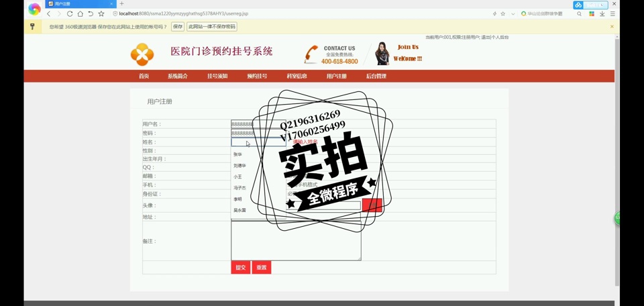Viewport: 644px width, 306px height.
Task: Go to 科室信息 in the navigation bar
Action: point(297,76)
